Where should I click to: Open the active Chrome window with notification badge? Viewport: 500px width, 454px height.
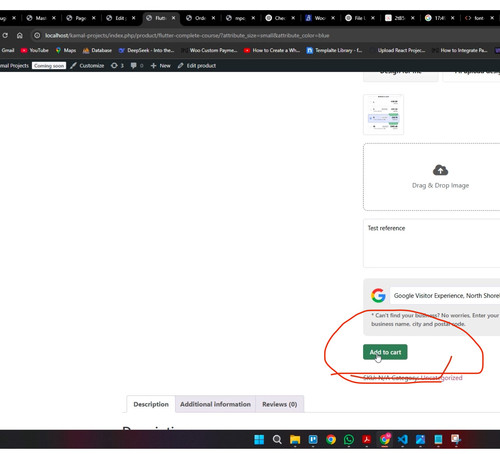tap(385, 439)
